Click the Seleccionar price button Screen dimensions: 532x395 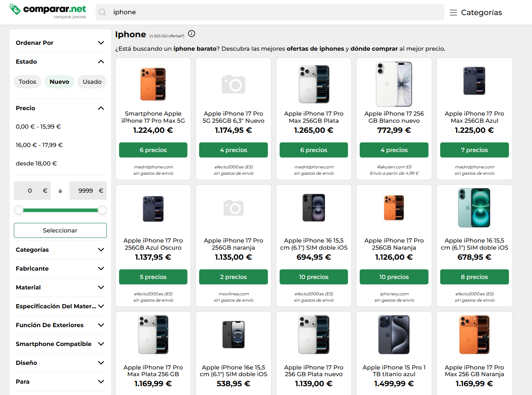point(60,230)
